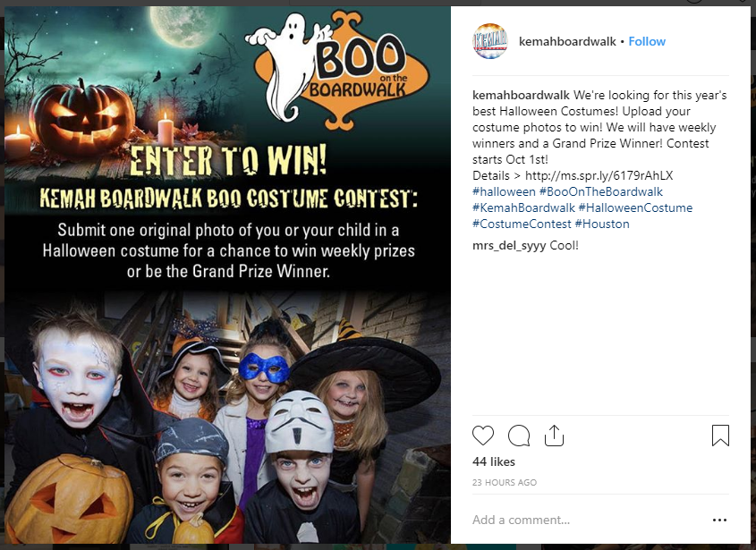Open the more options three-dot menu
This screenshot has width=756, height=550.
(719, 520)
